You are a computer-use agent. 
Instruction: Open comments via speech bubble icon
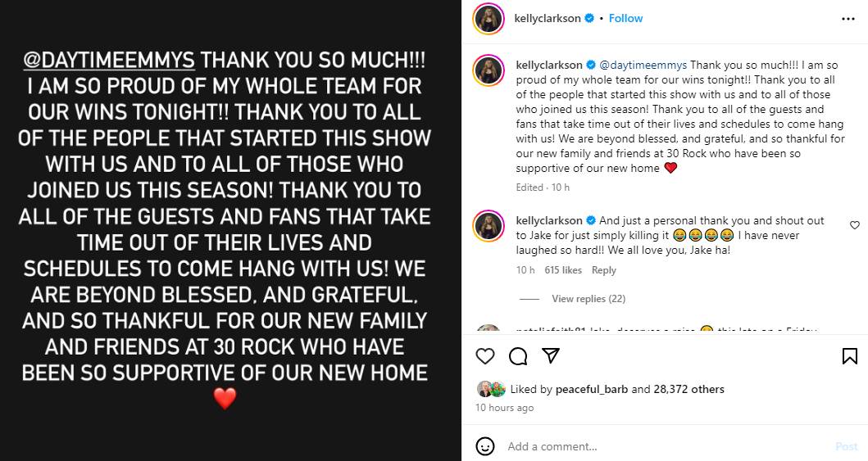518,356
